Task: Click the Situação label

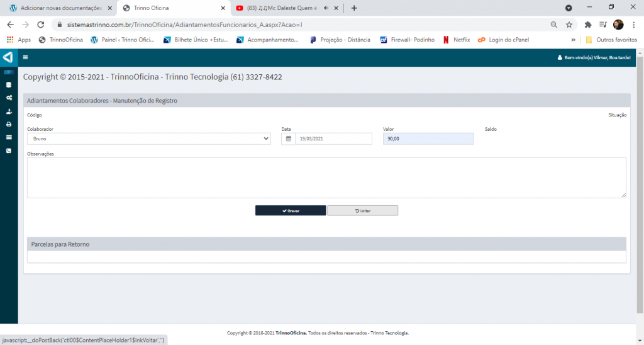Action: (x=618, y=115)
